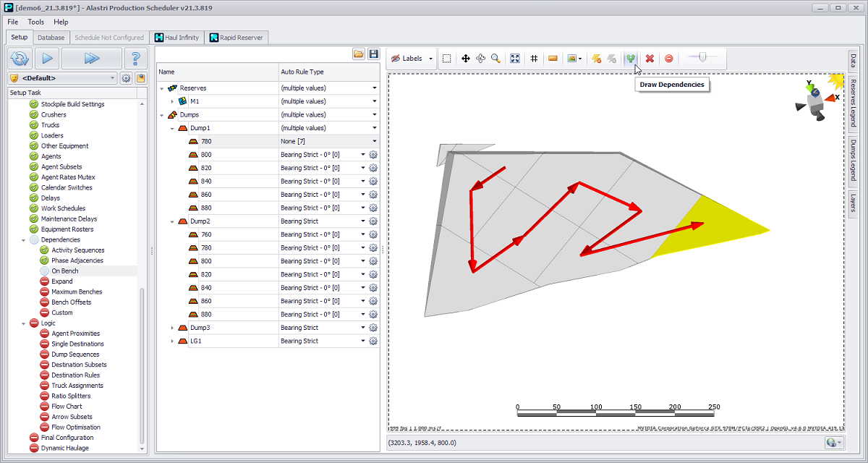Screen dimensions: 868x463
Task: Collapse the Dependencies group in Setup Task
Action: pyautogui.click(x=24, y=239)
